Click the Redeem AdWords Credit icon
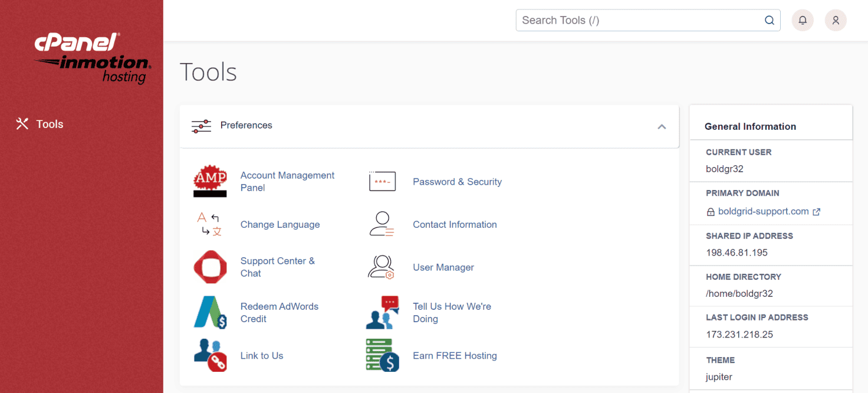This screenshot has height=393, width=868. tap(210, 312)
